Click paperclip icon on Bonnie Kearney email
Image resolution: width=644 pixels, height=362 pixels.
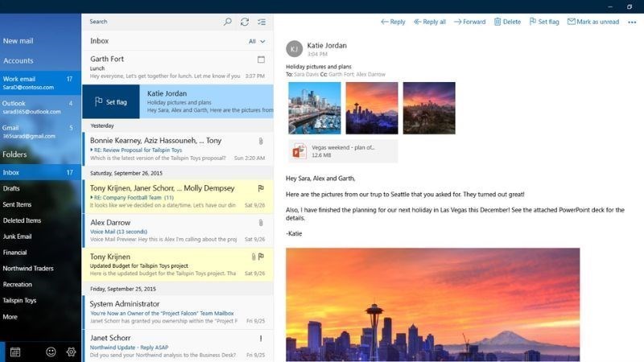pyautogui.click(x=260, y=142)
